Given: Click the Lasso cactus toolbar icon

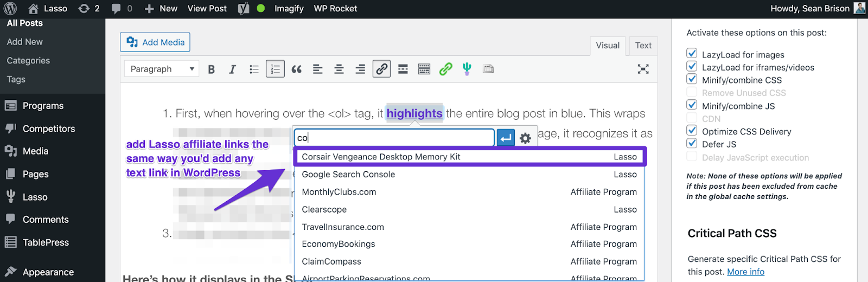Looking at the screenshot, I should pos(467,69).
